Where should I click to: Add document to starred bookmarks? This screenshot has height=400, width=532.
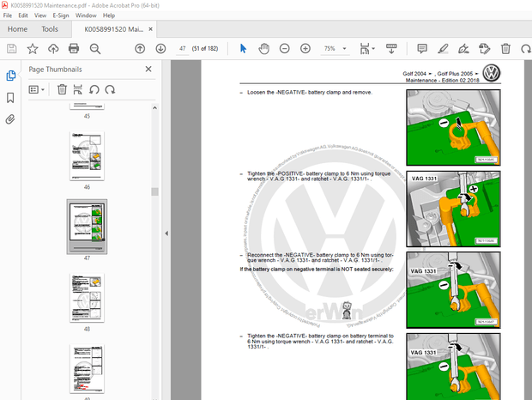coord(33,49)
